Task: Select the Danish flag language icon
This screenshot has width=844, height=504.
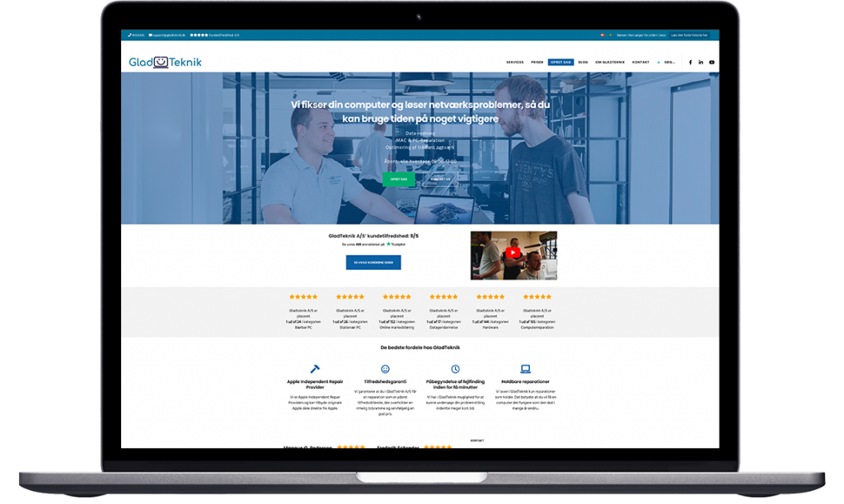Action: pos(603,35)
